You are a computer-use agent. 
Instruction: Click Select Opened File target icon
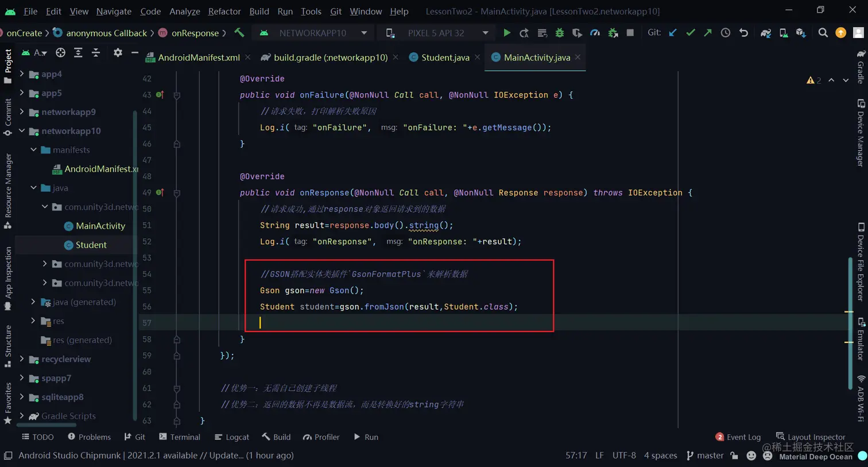tap(60, 53)
